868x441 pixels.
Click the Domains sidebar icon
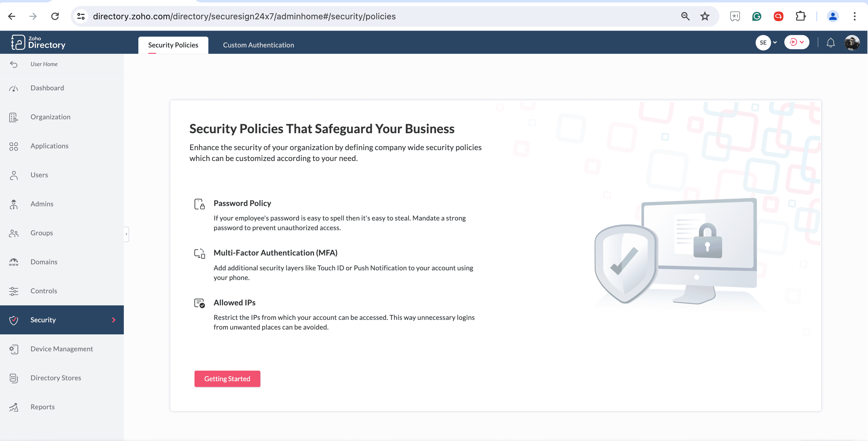coord(14,262)
